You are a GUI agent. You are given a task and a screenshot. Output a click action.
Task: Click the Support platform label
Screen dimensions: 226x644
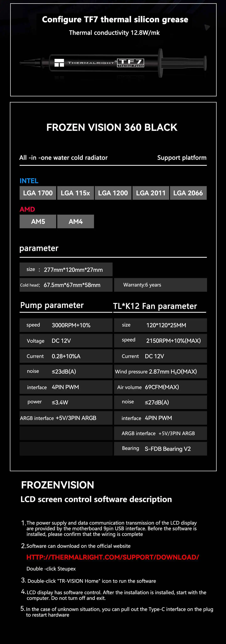click(x=182, y=158)
